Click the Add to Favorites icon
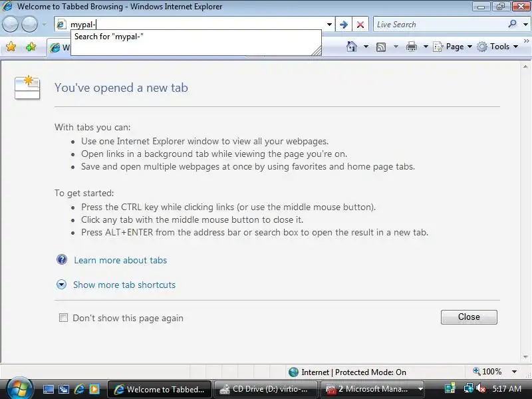 tap(31, 47)
